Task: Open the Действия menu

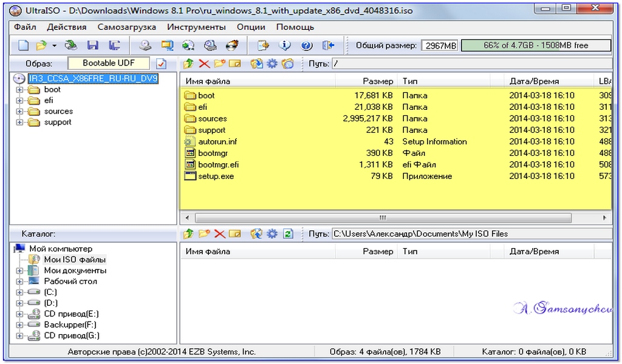Action: [67, 27]
